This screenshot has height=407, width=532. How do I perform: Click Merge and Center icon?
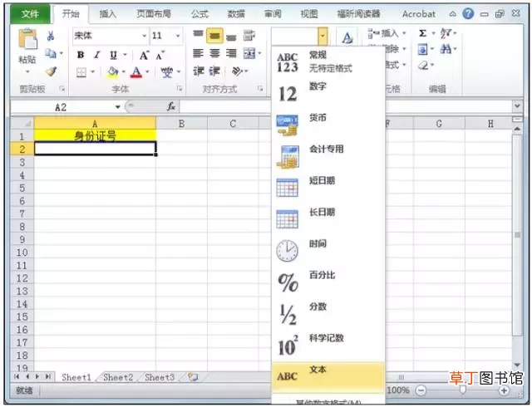(x=249, y=53)
